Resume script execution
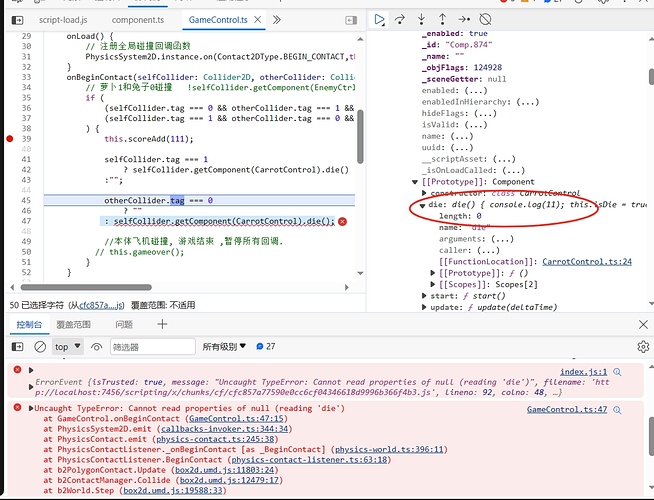Screen dimensions: 654x500 (379, 20)
